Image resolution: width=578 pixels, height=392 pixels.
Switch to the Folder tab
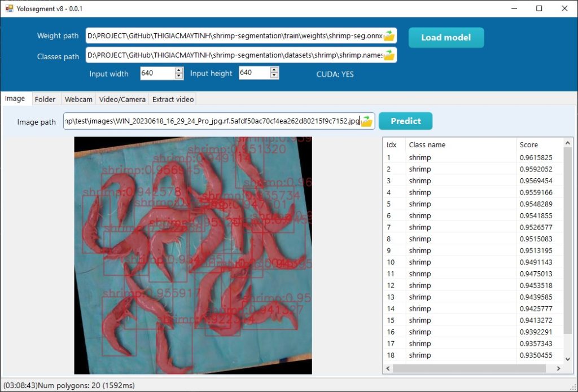coord(45,99)
